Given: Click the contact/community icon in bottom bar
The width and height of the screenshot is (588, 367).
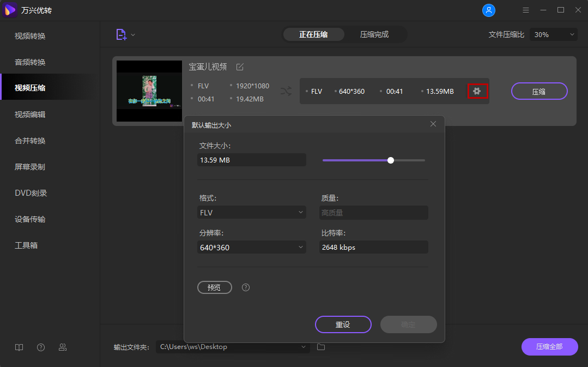Looking at the screenshot, I should 62,347.
